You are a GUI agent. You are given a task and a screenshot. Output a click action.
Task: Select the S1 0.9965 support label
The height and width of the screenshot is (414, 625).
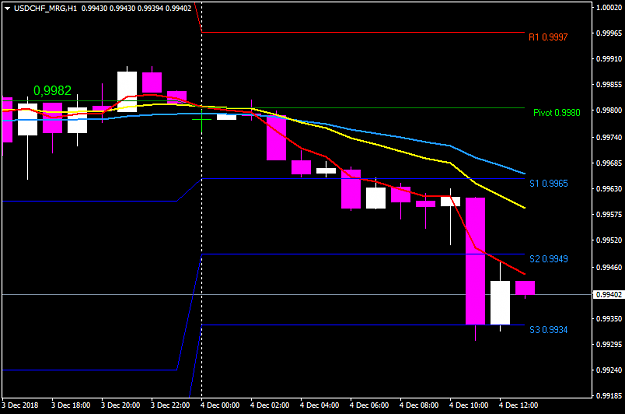click(548, 184)
